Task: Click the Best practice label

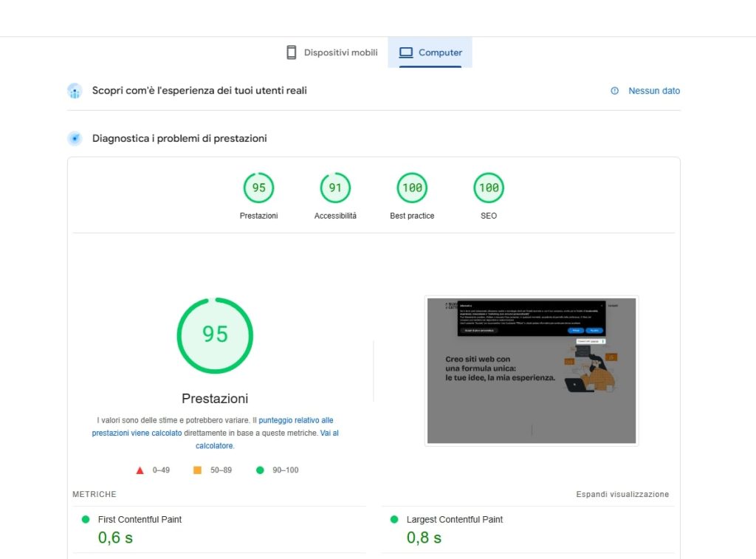Action: [x=412, y=216]
